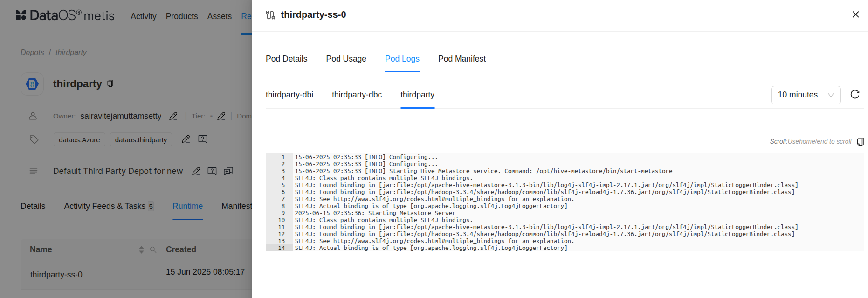The image size is (868, 298).
Task: Select the thirdparty-dbc container logs
Action: click(x=357, y=95)
